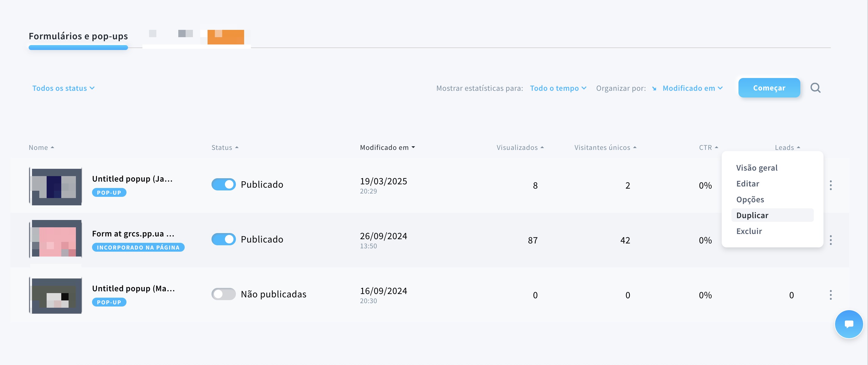Sort table by CTR column
868x365 pixels.
tap(709, 147)
